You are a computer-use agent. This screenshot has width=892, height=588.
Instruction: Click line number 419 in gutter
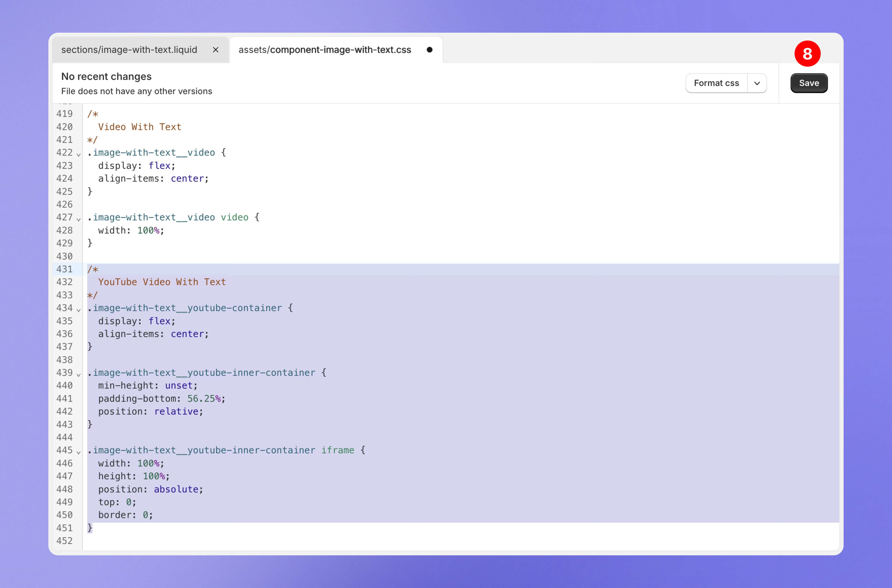click(65, 114)
